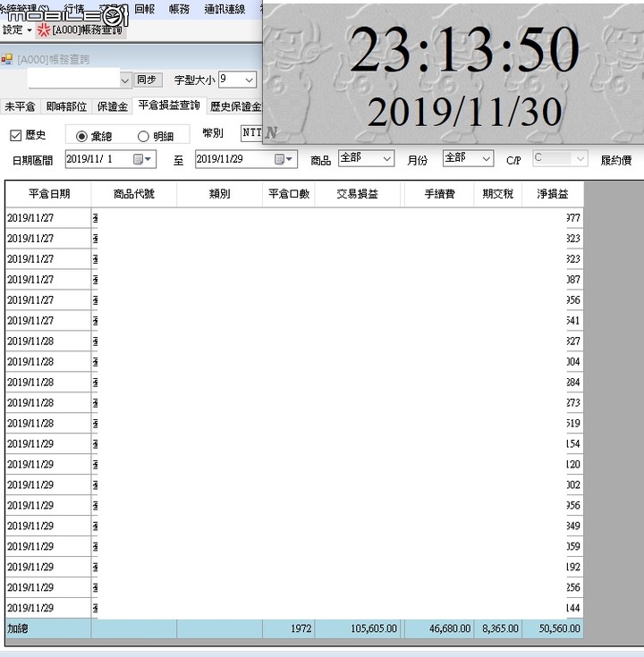This screenshot has width=644, height=657.
Task: Click the total 平倉口數 value 1972
Action: [301, 628]
